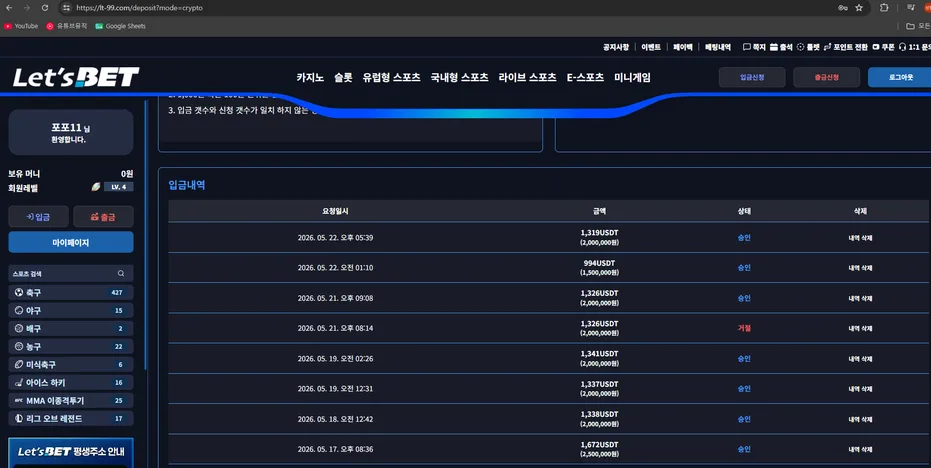Open the 공지사항 link

(616, 47)
